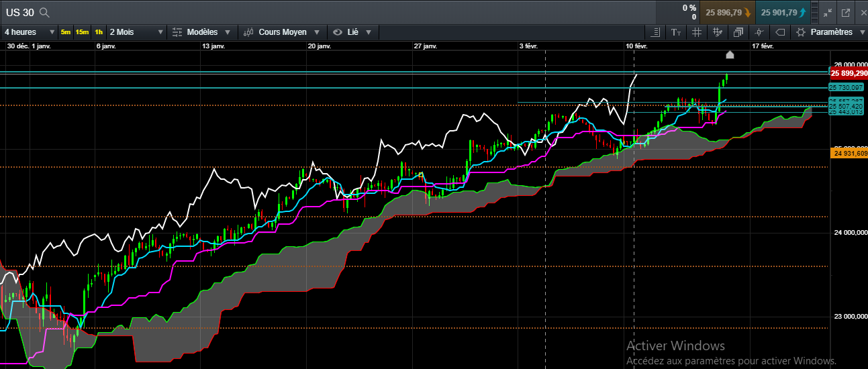
Task: Click the text list lines icon
Action: (x=656, y=32)
